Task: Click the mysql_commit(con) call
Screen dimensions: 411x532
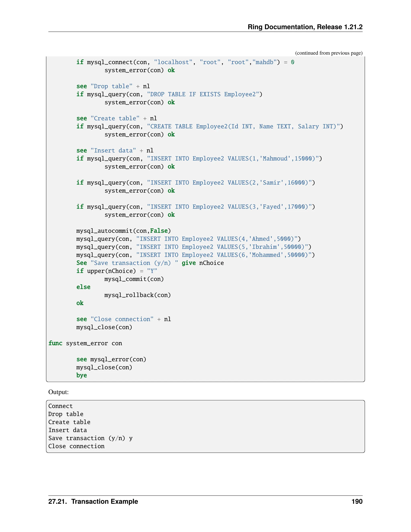Action: (134, 279)
